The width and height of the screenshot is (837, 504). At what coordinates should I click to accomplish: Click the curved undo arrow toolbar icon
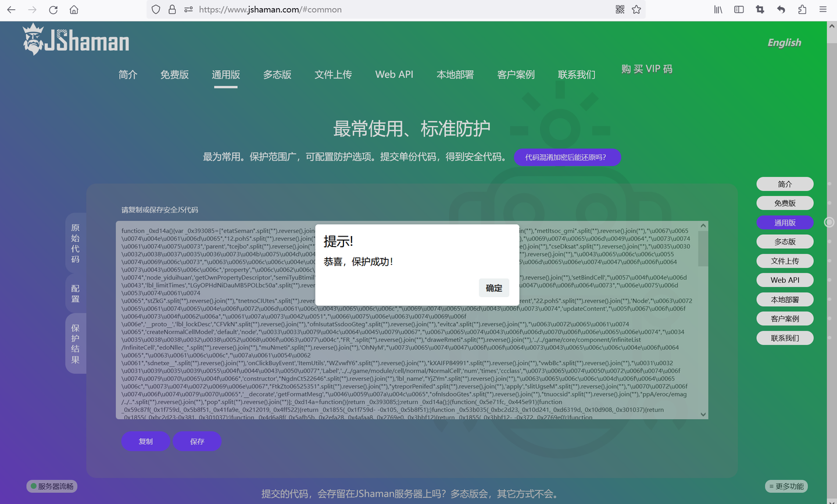781,10
